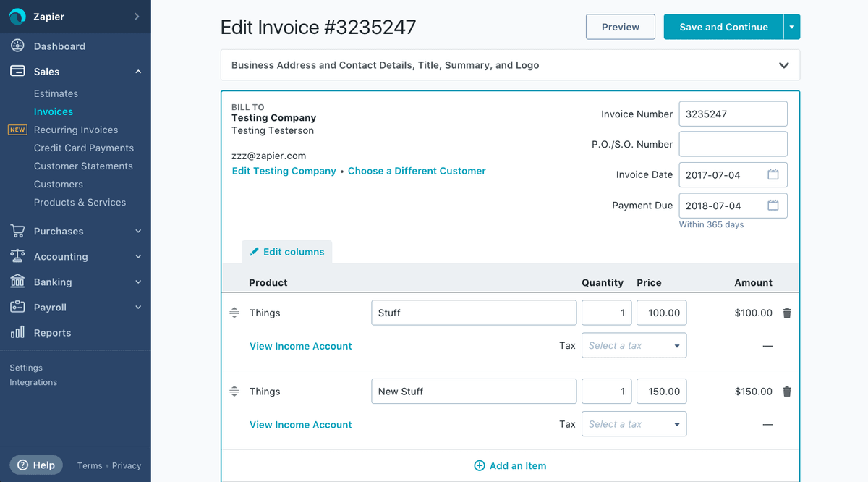The width and height of the screenshot is (868, 482).
Task: Click the Purchases shopping cart icon
Action: click(17, 231)
